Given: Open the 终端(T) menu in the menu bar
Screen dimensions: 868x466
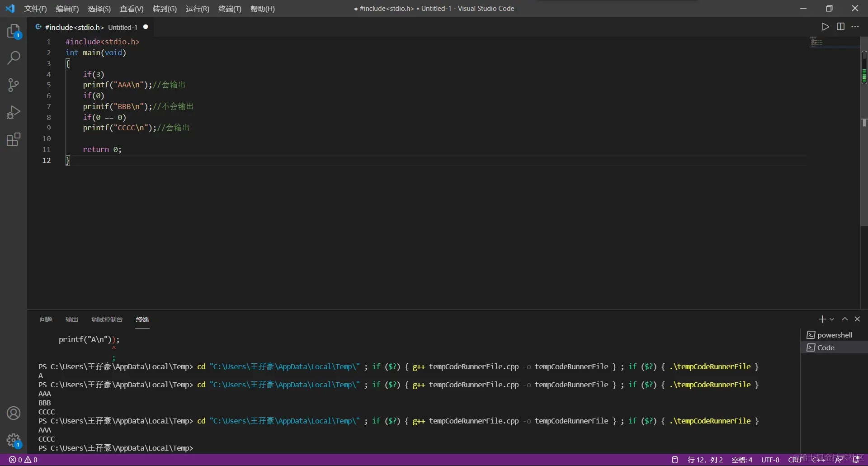Looking at the screenshot, I should (x=230, y=9).
